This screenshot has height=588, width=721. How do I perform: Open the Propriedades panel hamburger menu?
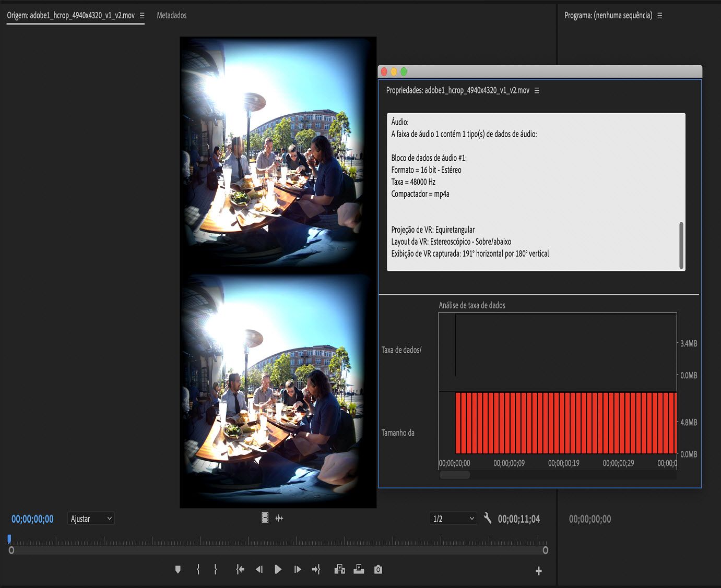[537, 90]
